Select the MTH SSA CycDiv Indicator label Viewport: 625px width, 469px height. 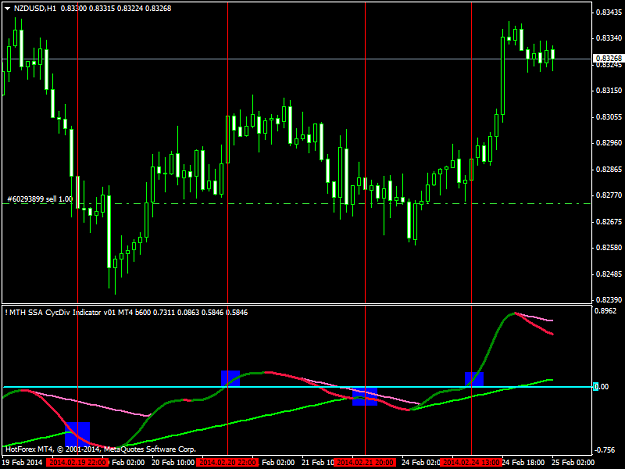[x=126, y=312]
